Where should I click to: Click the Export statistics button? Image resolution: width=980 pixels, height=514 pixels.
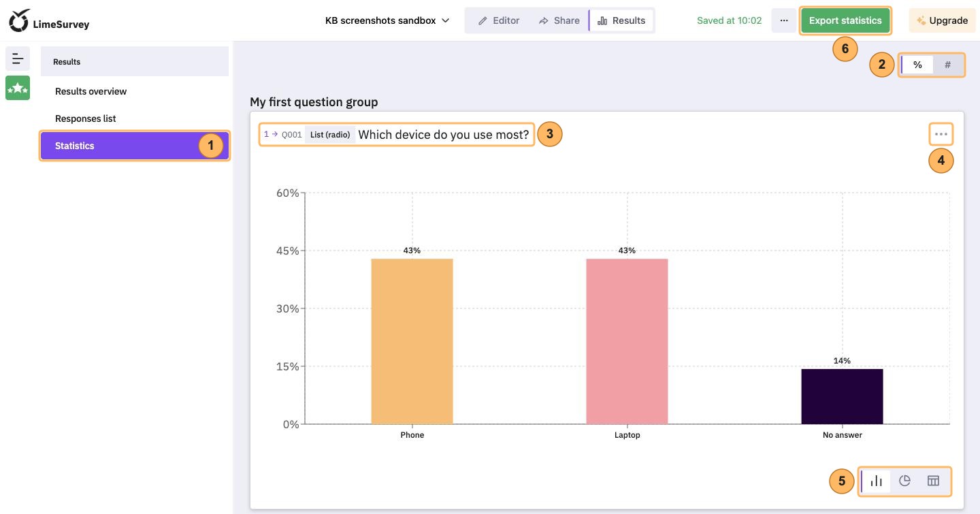(x=845, y=20)
